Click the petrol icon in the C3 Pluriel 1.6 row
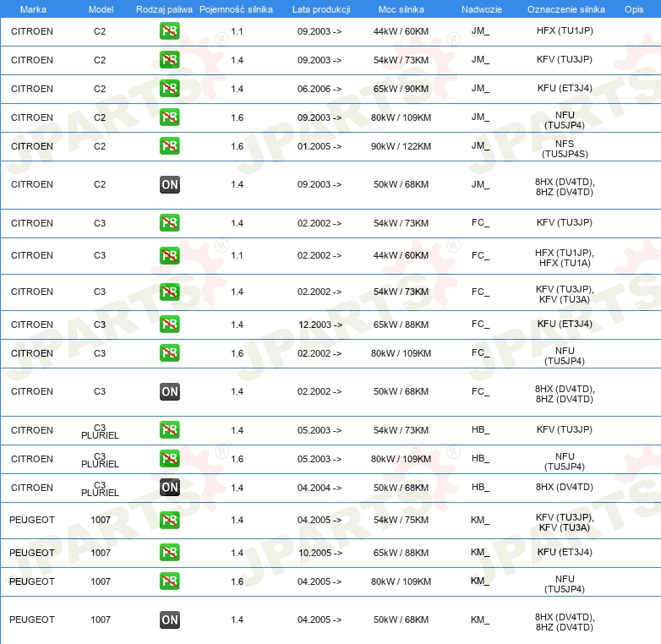Viewport: 661px width, 644px height. click(x=169, y=459)
